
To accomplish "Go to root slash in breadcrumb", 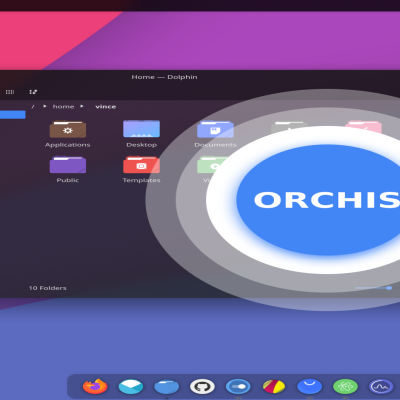I will coord(33,107).
